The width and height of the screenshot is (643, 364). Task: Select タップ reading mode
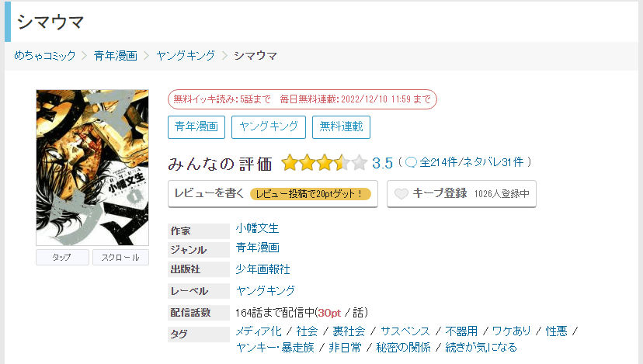[62, 258]
